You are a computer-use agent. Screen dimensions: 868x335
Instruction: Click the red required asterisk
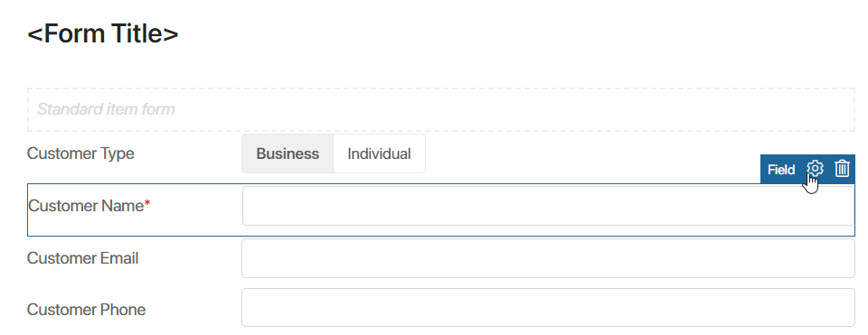coord(147,203)
